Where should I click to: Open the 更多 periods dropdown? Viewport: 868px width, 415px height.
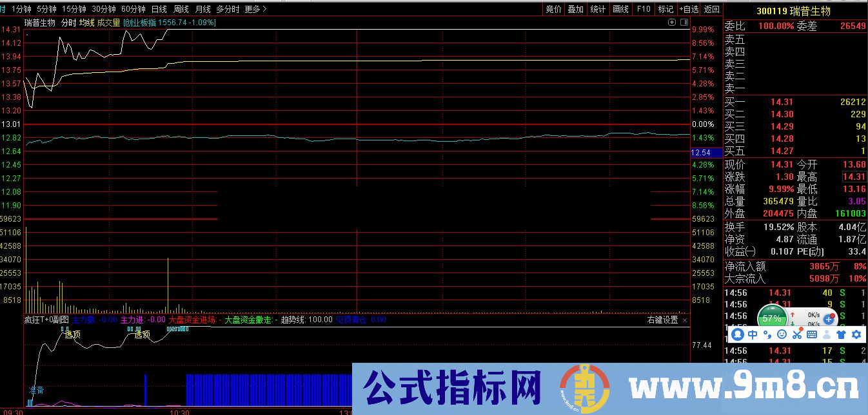point(253,9)
